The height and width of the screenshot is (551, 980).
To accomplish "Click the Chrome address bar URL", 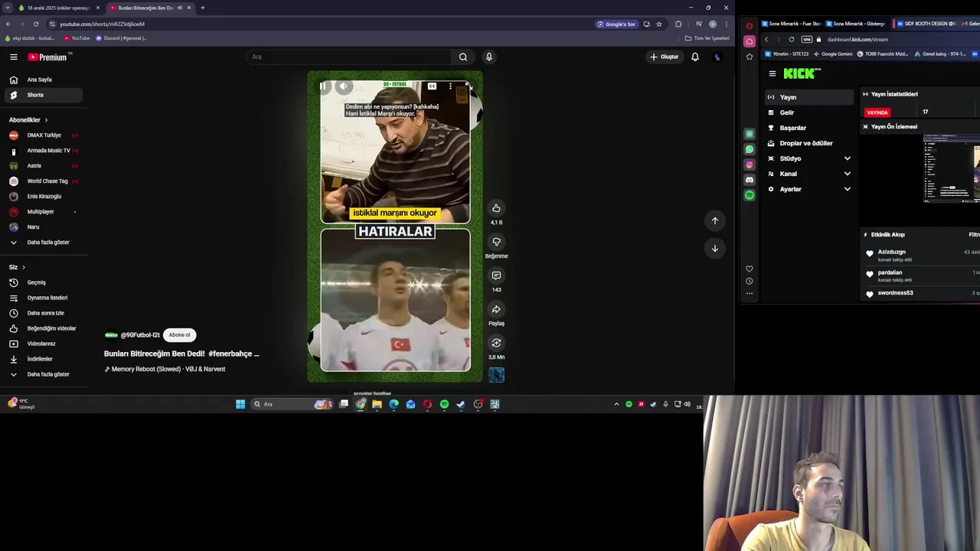I will (x=102, y=24).
